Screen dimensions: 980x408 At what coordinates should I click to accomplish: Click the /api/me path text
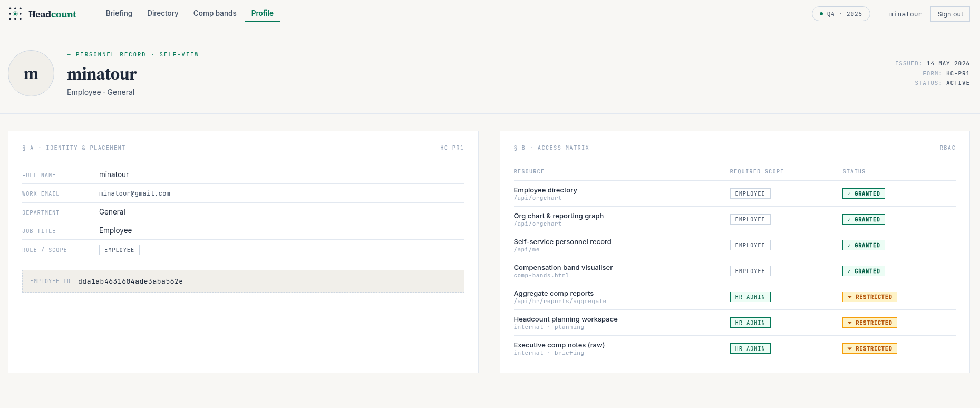526,250
